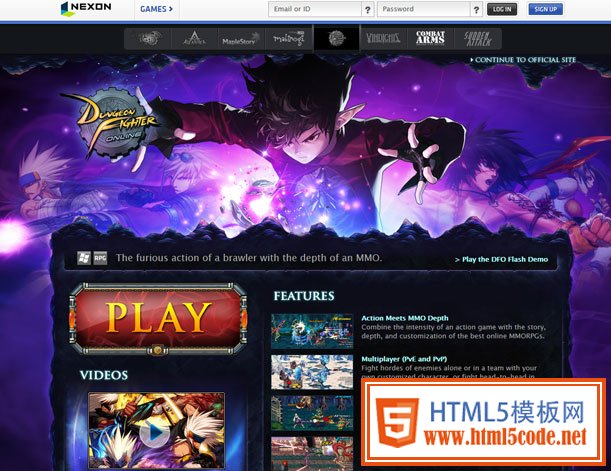Viewport: 611px width, 471px height.
Task: Click the Action Meets MMO Depth heading
Action: click(405, 318)
